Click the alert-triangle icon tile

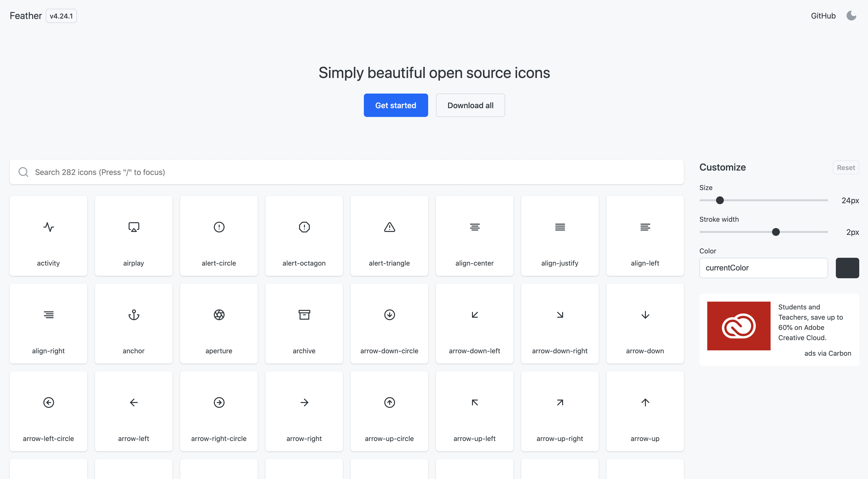(x=389, y=236)
